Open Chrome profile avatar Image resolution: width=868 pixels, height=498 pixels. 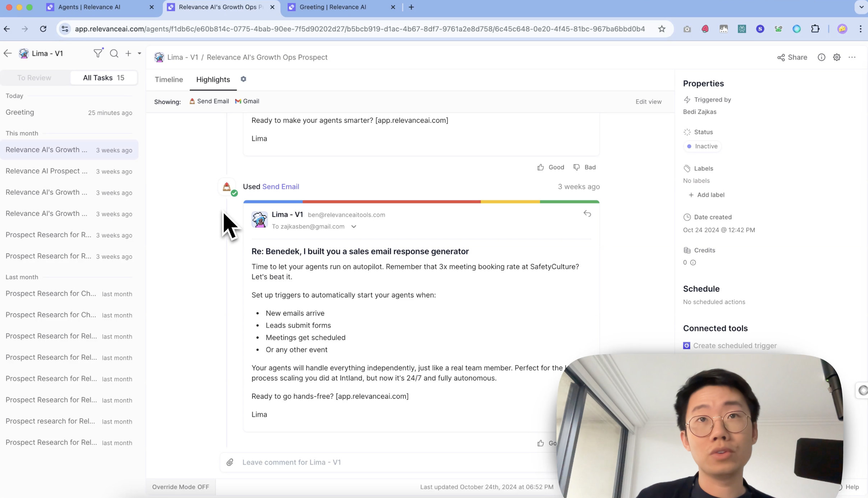tap(842, 29)
